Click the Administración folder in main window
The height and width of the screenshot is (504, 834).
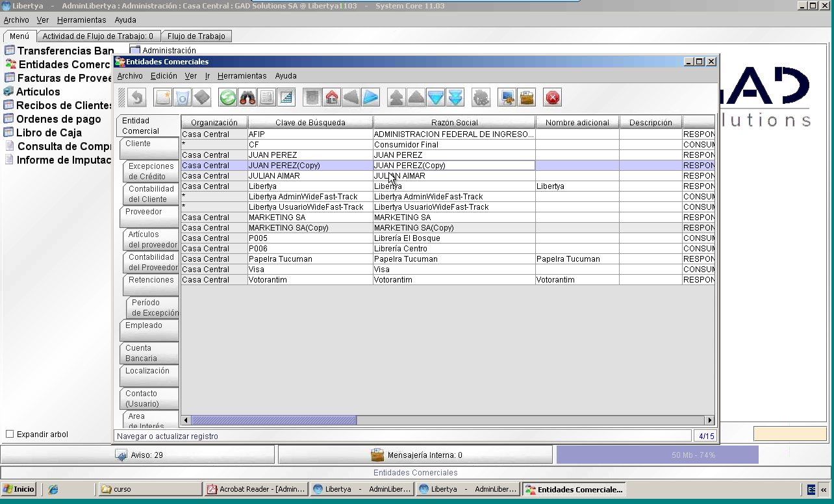point(163,50)
